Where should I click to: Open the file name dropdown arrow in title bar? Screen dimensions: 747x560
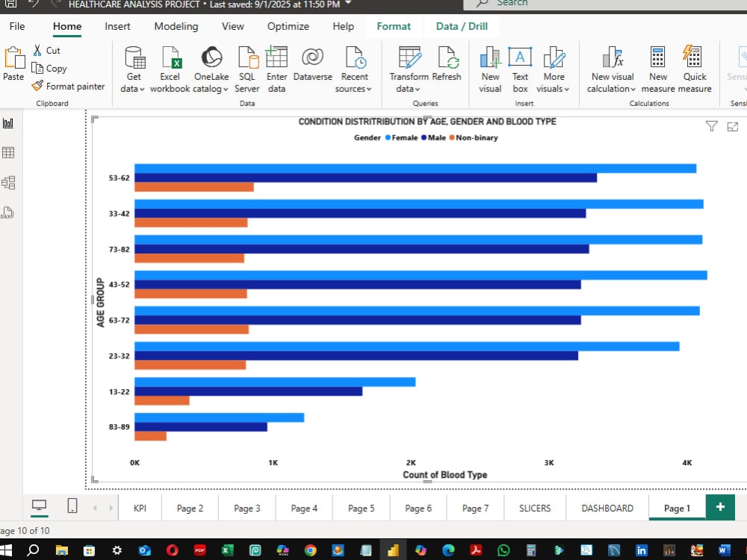348,3
